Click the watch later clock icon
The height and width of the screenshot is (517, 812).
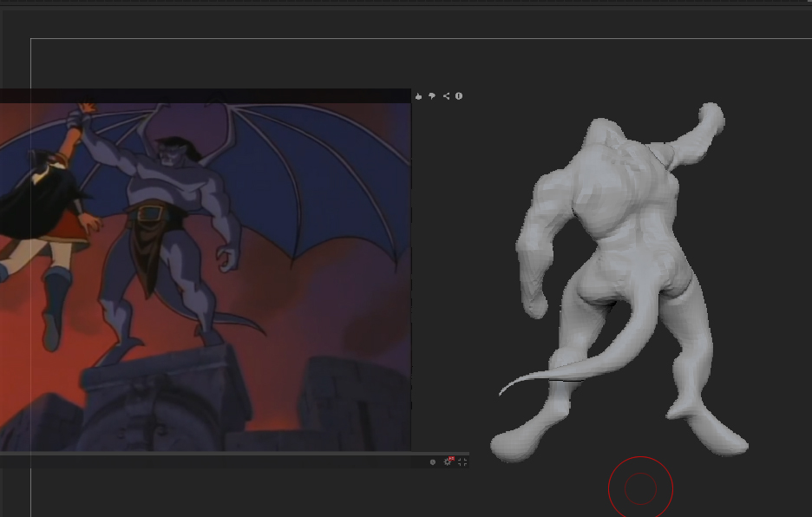(433, 462)
